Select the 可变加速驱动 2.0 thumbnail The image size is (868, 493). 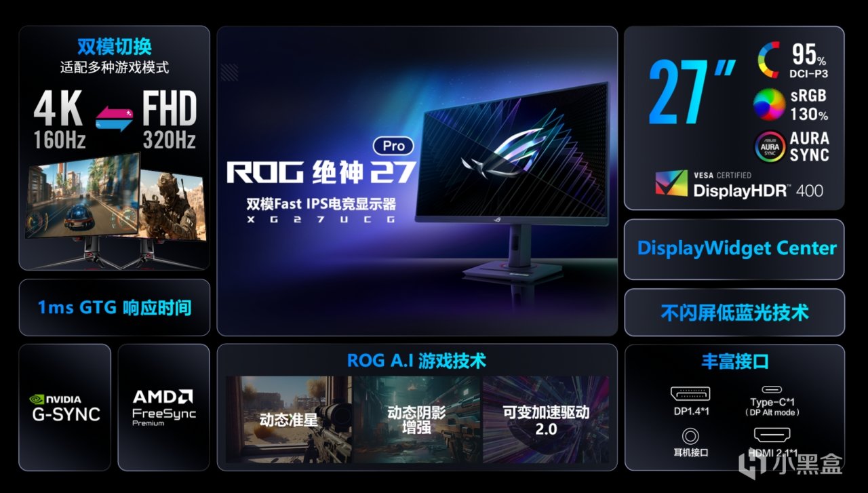546,420
